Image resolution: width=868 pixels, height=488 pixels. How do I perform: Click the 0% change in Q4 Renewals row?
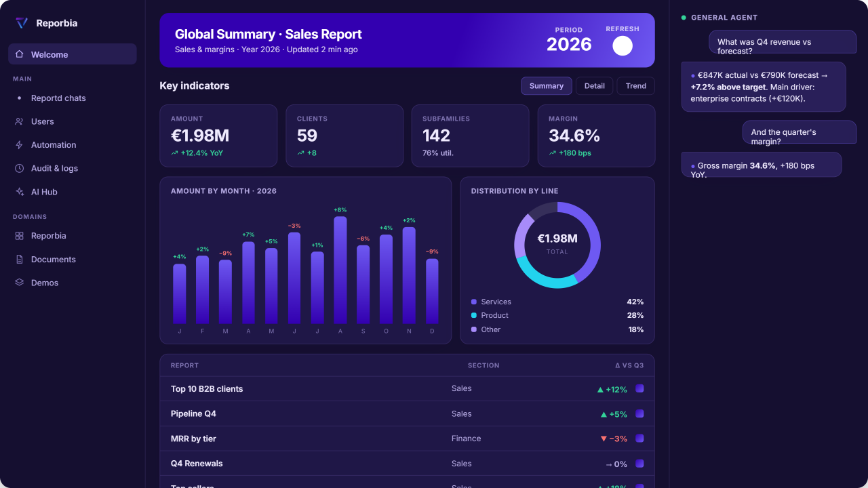click(x=616, y=464)
